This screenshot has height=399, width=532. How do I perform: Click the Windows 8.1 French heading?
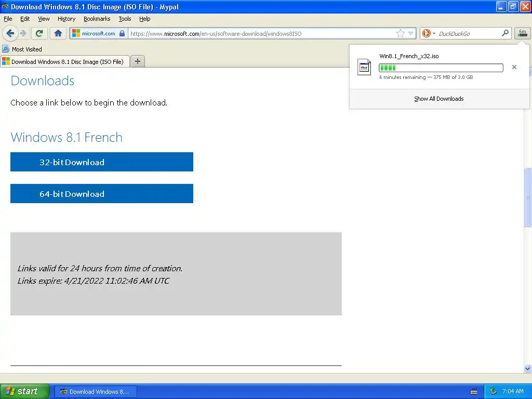coord(66,137)
